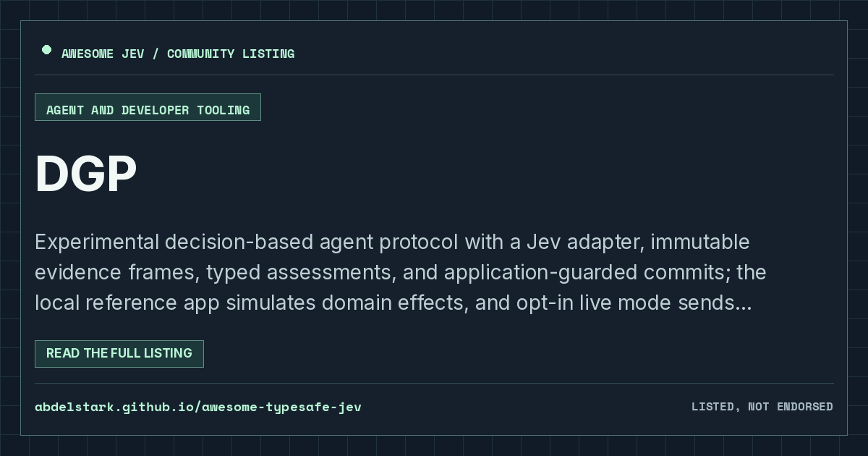Click the "awesome-typesafe-jev" path in the footer URL

click(x=282, y=407)
